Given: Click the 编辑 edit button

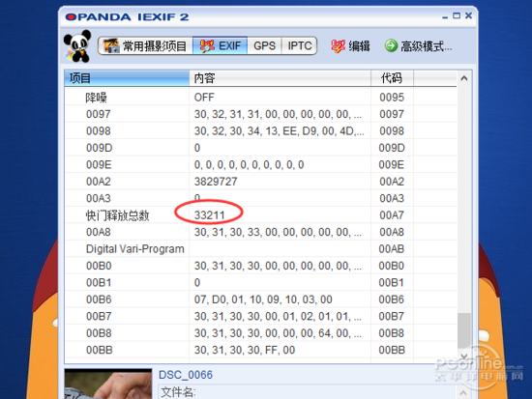Looking at the screenshot, I should (x=350, y=45).
